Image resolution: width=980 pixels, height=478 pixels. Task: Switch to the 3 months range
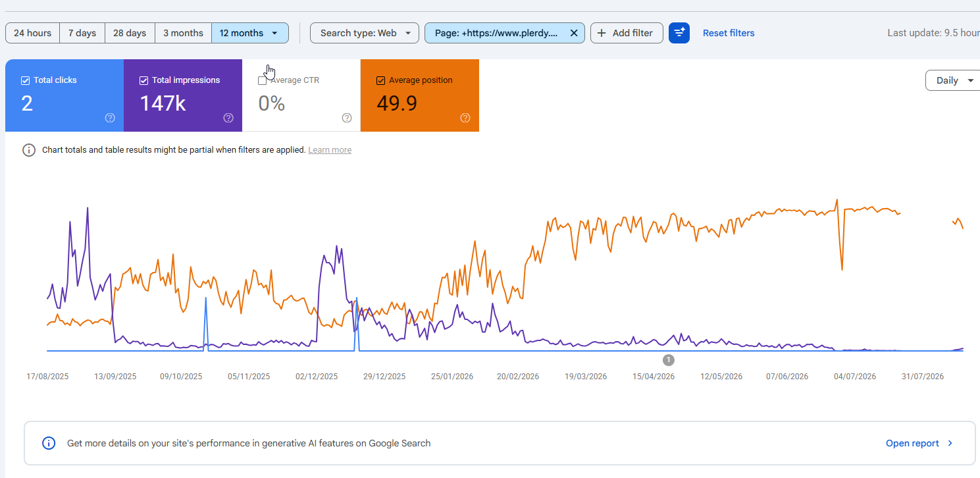pyautogui.click(x=183, y=33)
